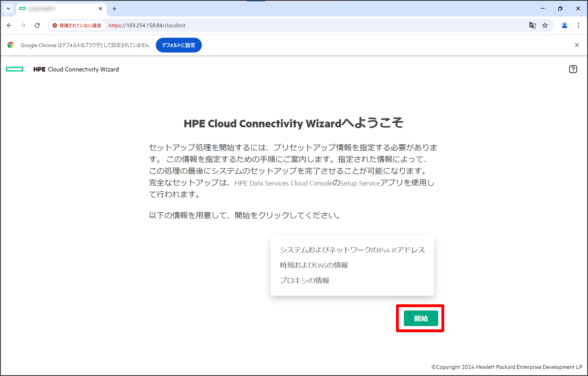Bookmark this page with the star icon
Screen dimensions: 588x376
coord(545,25)
